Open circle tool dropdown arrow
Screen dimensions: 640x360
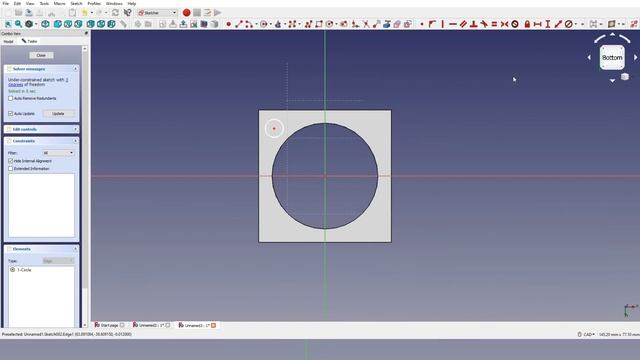point(271,24)
